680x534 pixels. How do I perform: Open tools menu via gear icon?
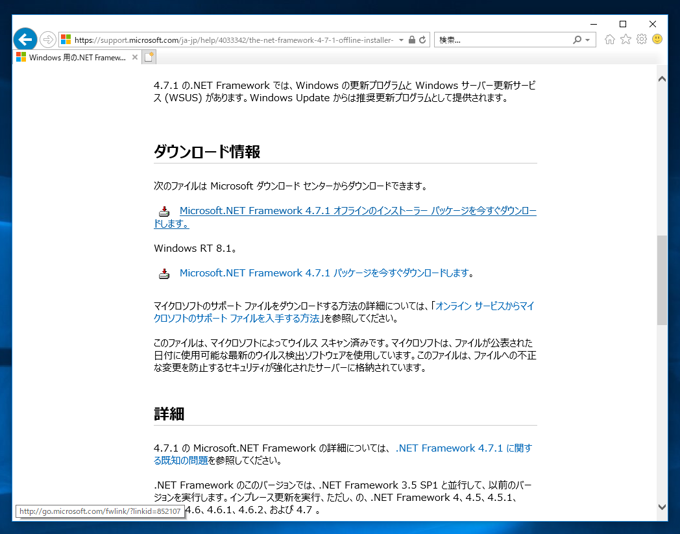tap(641, 39)
